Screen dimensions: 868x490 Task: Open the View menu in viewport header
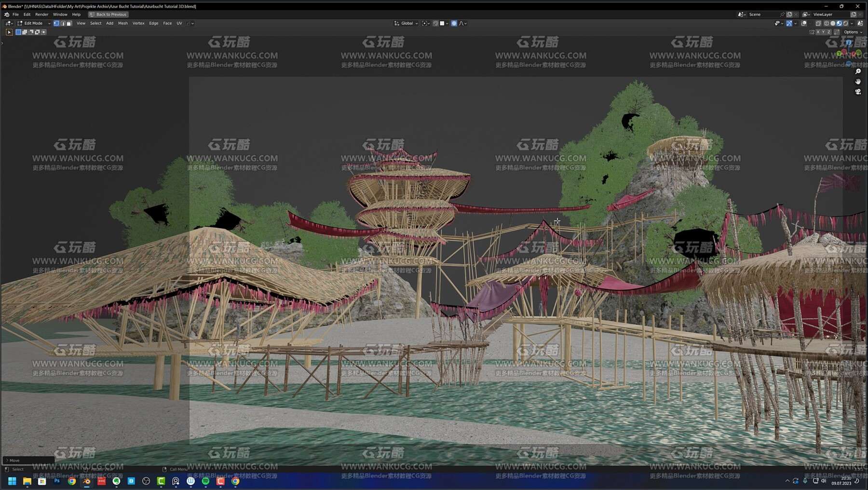coord(81,23)
